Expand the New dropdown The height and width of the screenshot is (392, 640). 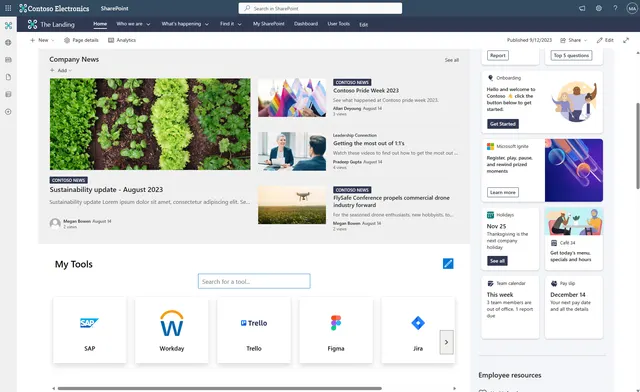[x=42, y=40]
